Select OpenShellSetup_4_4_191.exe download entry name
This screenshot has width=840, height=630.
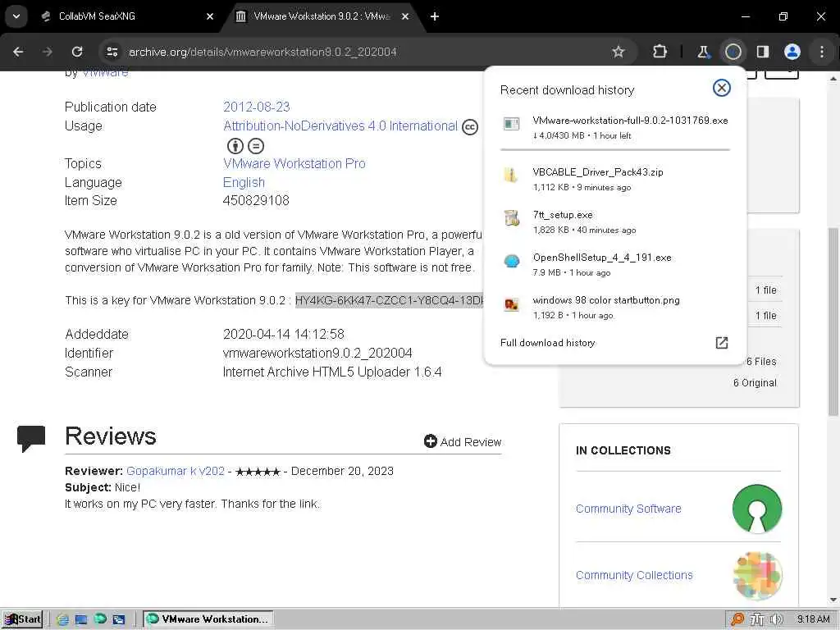pos(602,257)
